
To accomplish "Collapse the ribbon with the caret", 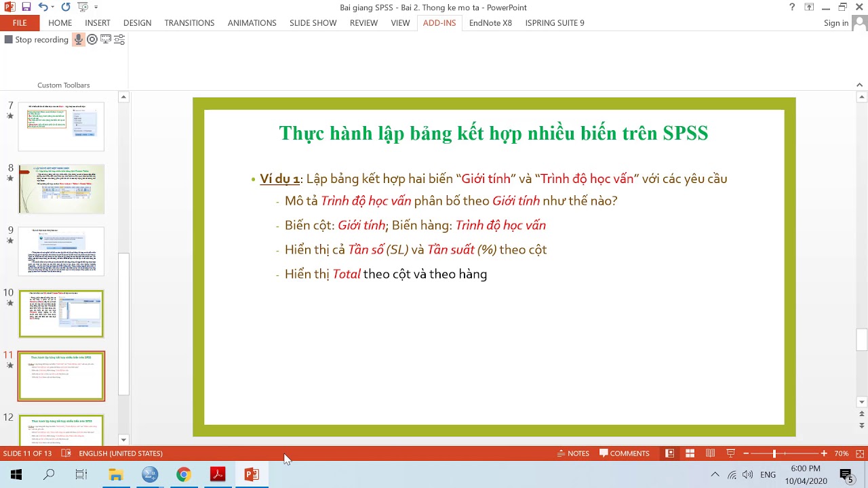I will [x=859, y=85].
